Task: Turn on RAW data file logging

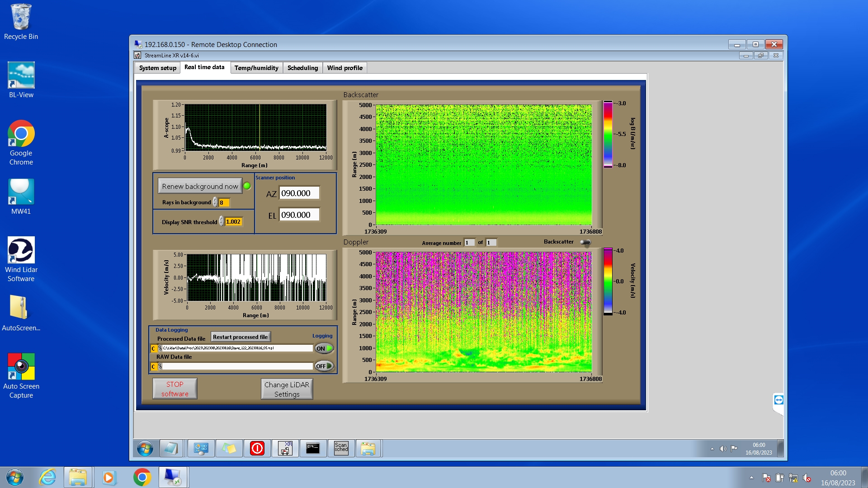Action: [x=324, y=366]
